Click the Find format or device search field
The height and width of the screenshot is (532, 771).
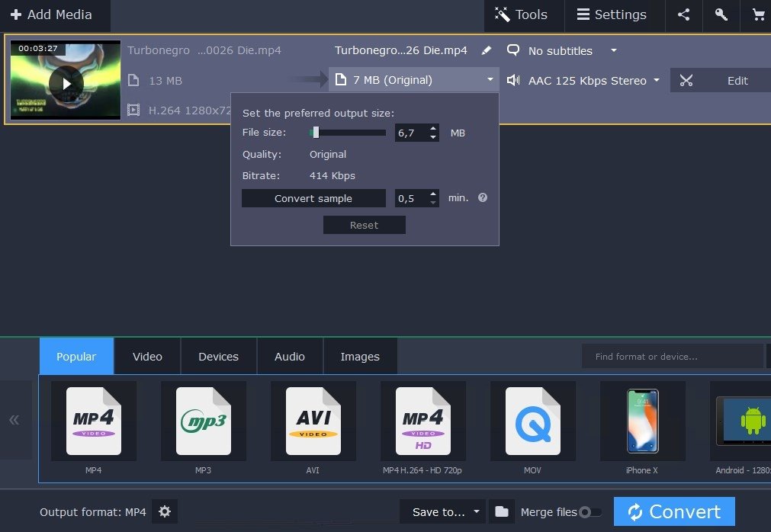click(x=672, y=357)
